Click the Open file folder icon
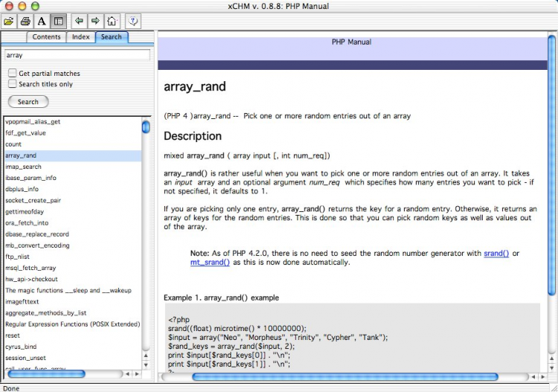558x392 pixels. point(8,22)
